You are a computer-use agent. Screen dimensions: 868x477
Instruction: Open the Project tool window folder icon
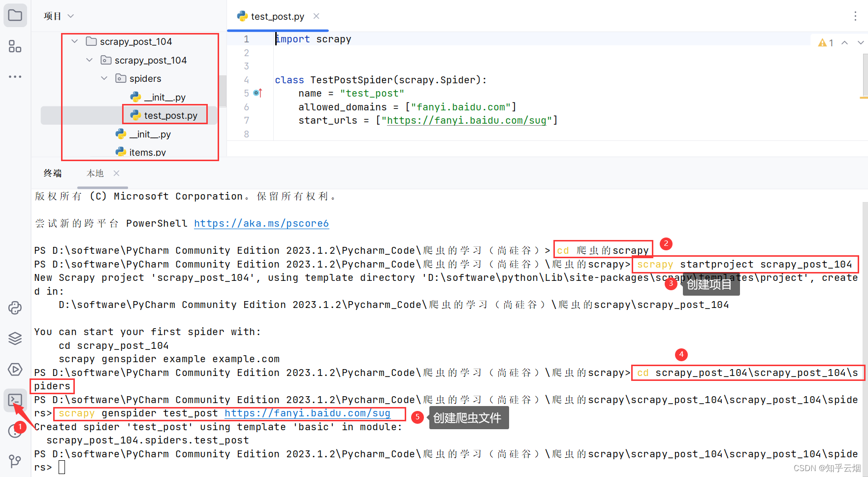point(15,16)
